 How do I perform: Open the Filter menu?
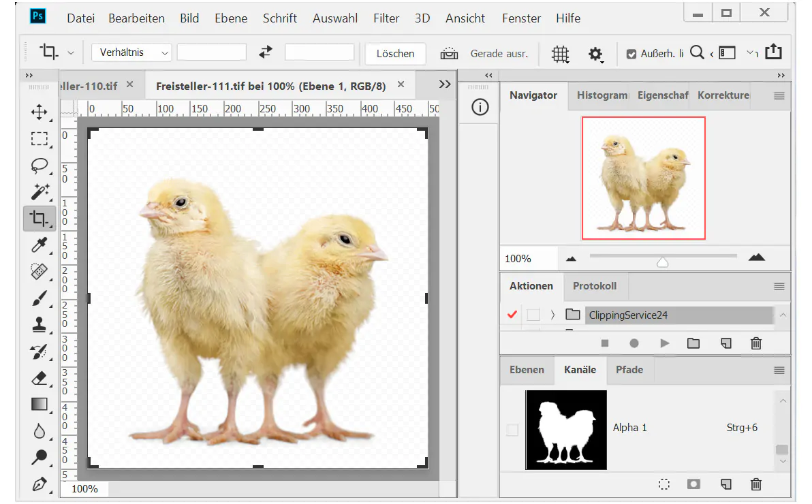pyautogui.click(x=386, y=18)
